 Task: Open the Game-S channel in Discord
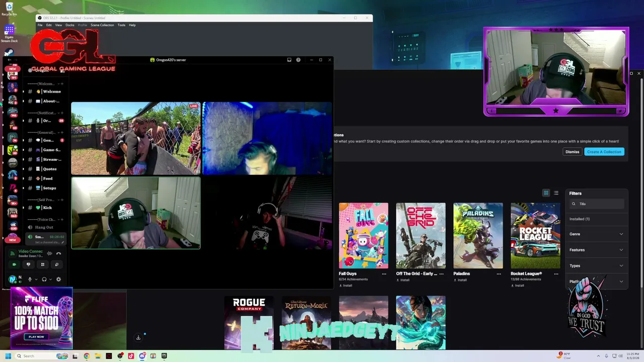(x=46, y=150)
